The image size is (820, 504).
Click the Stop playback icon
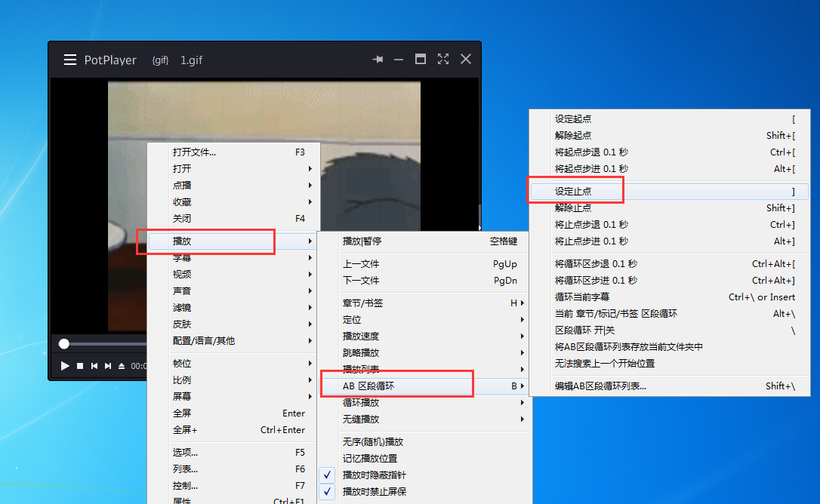pyautogui.click(x=80, y=366)
